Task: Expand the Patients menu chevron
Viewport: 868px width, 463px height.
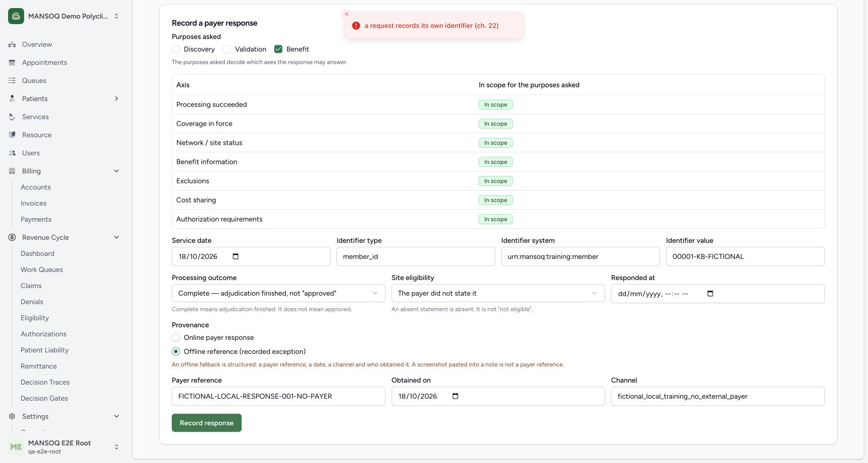Action: coord(117,99)
